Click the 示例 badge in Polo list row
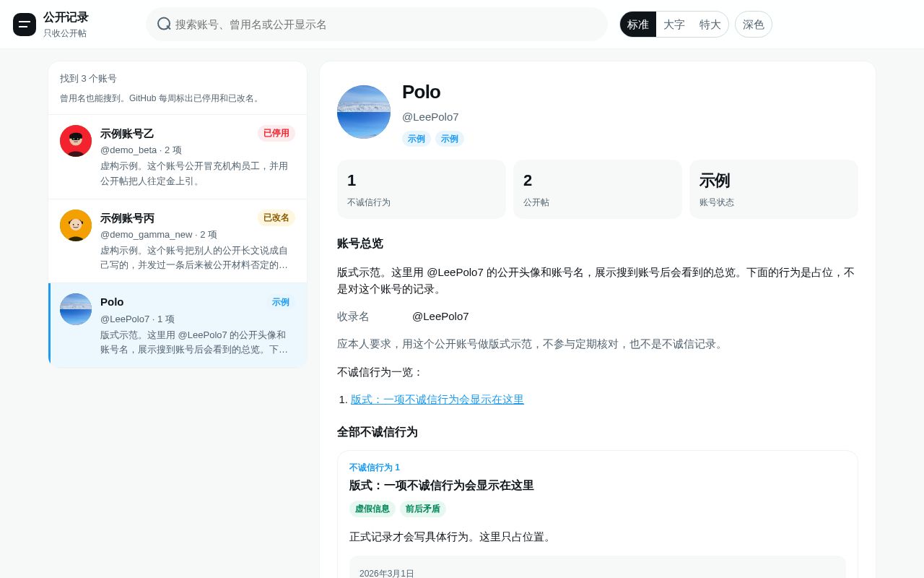Viewport: 924px width, 578px height. click(x=281, y=302)
